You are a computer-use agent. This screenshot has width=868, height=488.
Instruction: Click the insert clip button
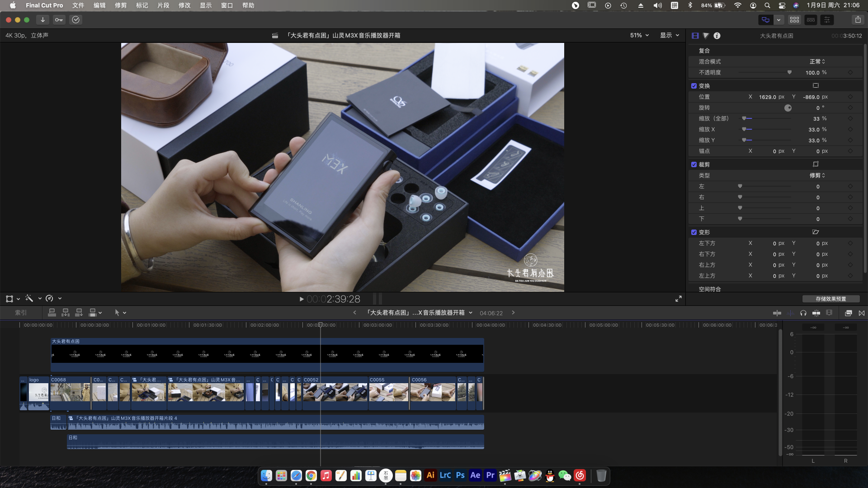tap(66, 312)
